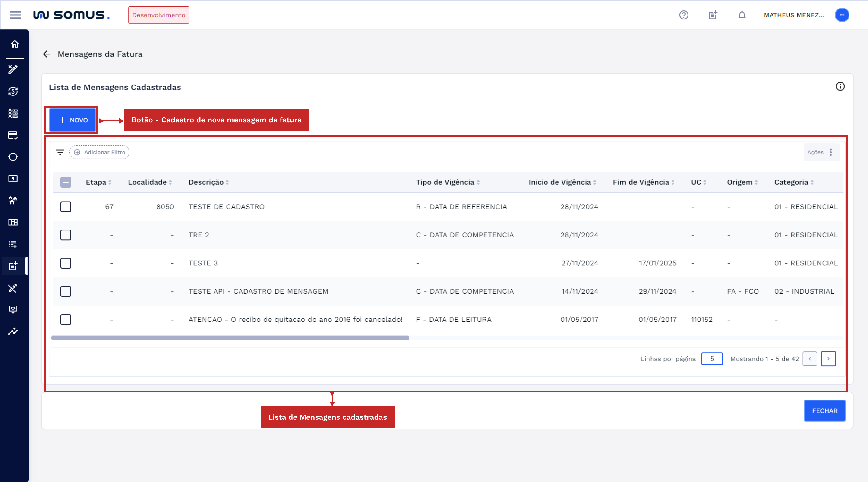Open the help question mark icon
868x482 pixels.
click(683, 15)
